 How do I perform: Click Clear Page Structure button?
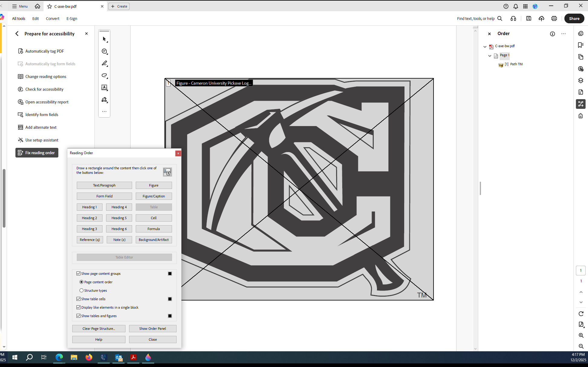(x=99, y=329)
